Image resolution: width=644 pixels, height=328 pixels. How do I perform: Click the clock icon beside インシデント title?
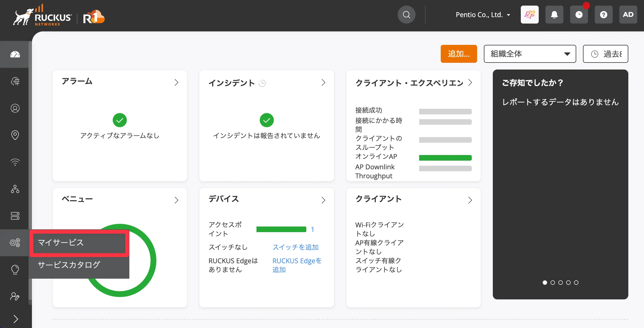coord(262,83)
